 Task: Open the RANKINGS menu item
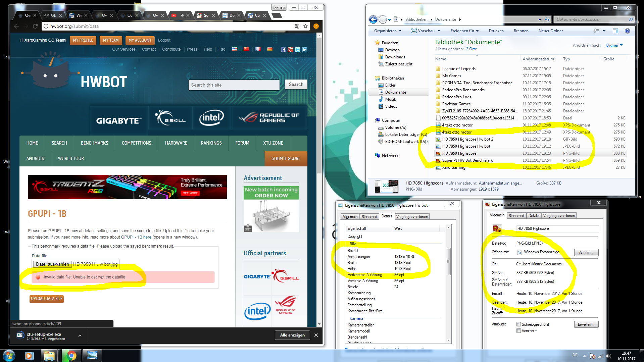211,143
